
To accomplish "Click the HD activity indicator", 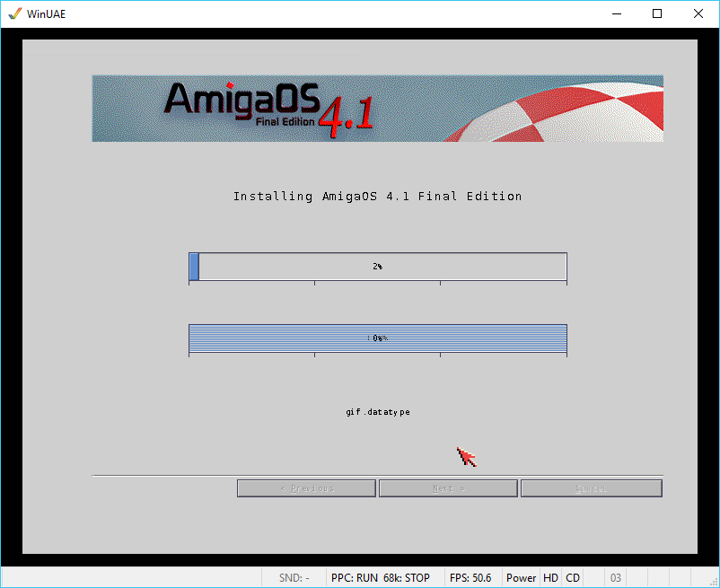I will pos(550,578).
